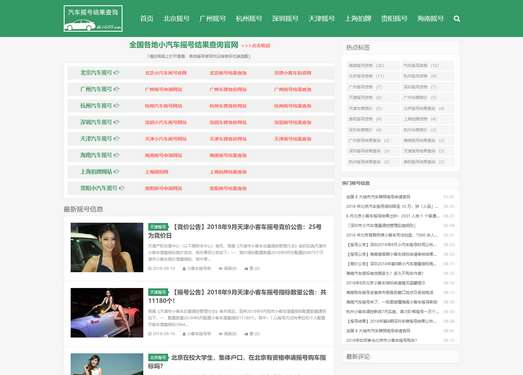Open the 深圳汽车摇号 row label link

point(96,122)
